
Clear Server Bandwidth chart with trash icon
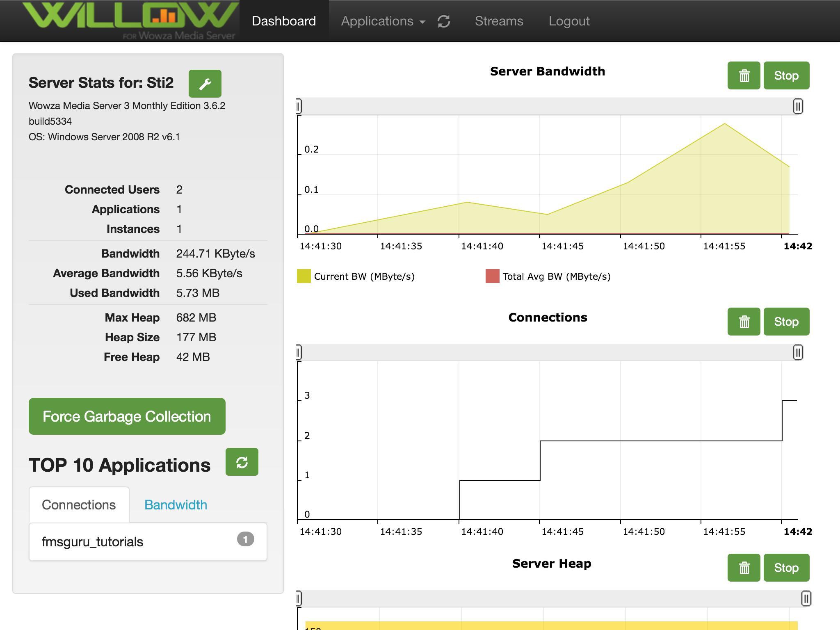[744, 75]
